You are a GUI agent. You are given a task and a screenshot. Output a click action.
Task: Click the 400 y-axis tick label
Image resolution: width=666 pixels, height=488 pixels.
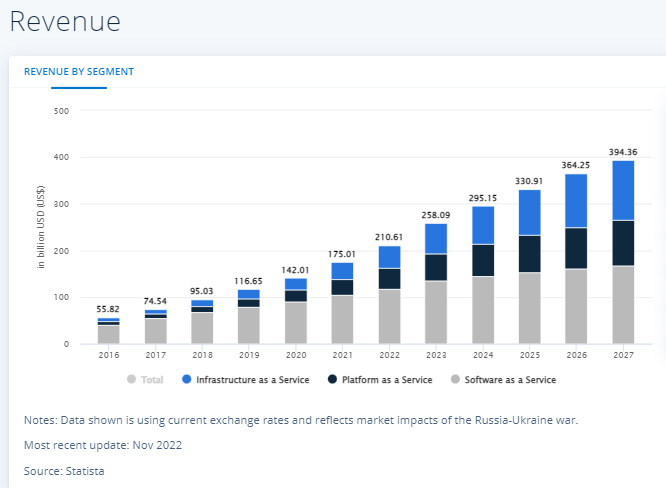click(61, 157)
